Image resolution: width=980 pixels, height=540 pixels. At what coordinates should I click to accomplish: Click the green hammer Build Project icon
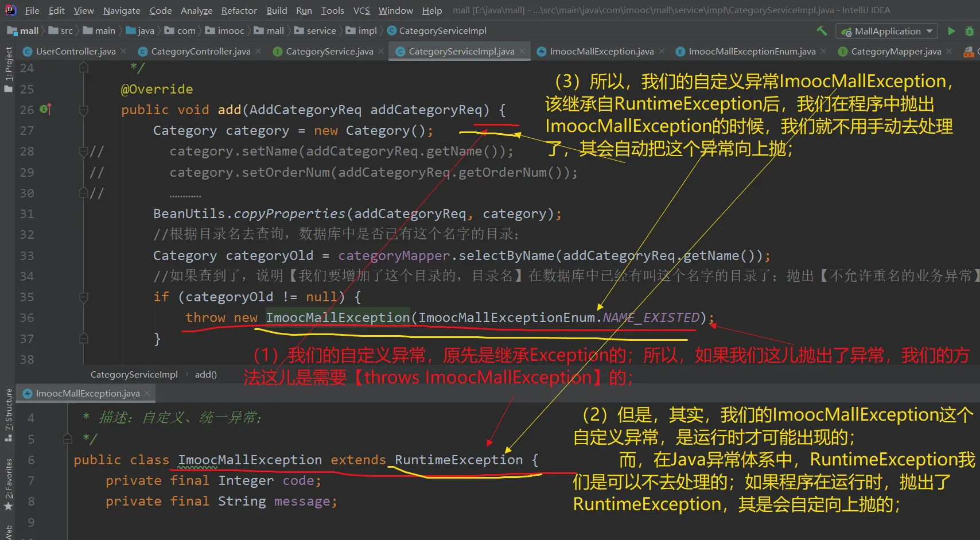822,31
